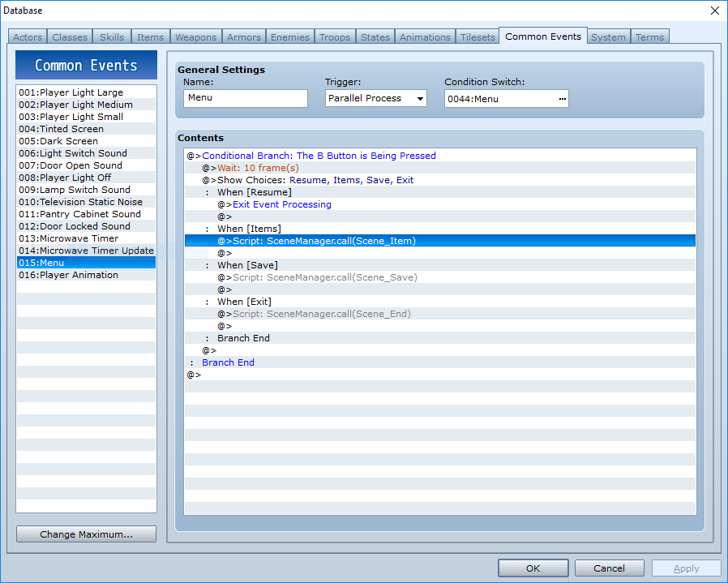Open the System tab
The width and height of the screenshot is (728, 583).
[x=608, y=37]
